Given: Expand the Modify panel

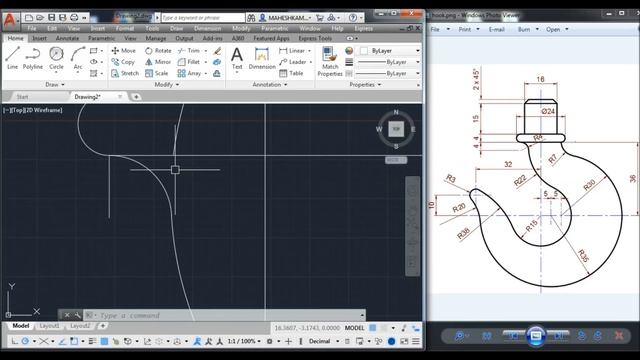Looking at the screenshot, I should pyautogui.click(x=167, y=84).
